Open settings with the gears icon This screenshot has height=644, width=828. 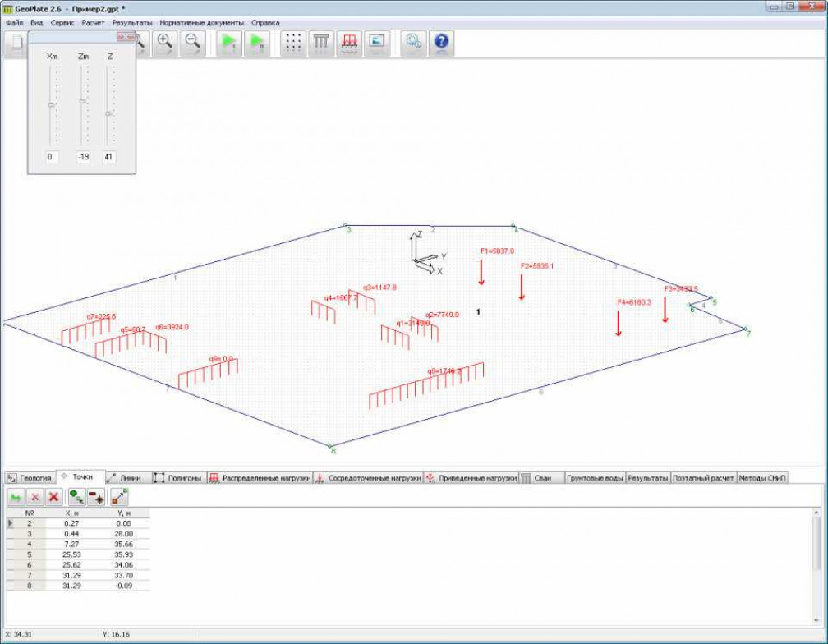coord(413,43)
